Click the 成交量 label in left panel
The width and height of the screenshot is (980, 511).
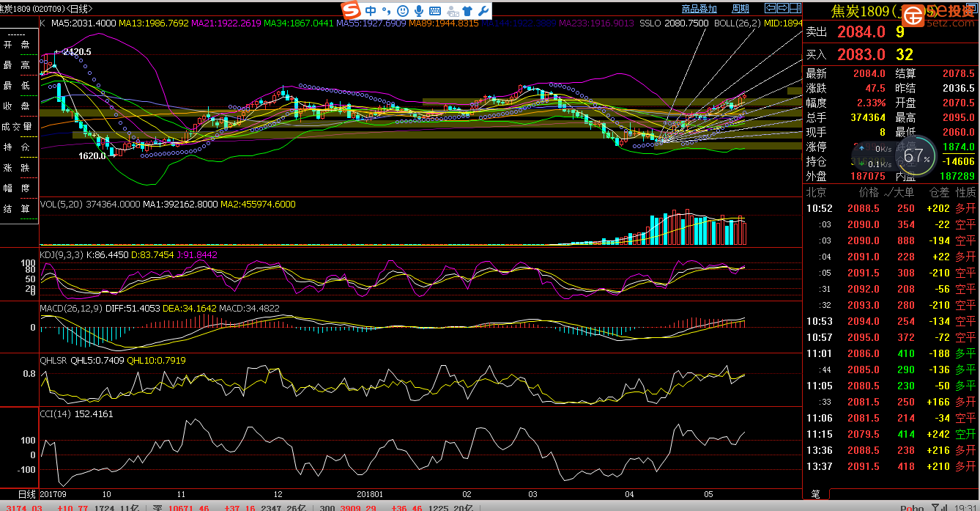[18, 127]
